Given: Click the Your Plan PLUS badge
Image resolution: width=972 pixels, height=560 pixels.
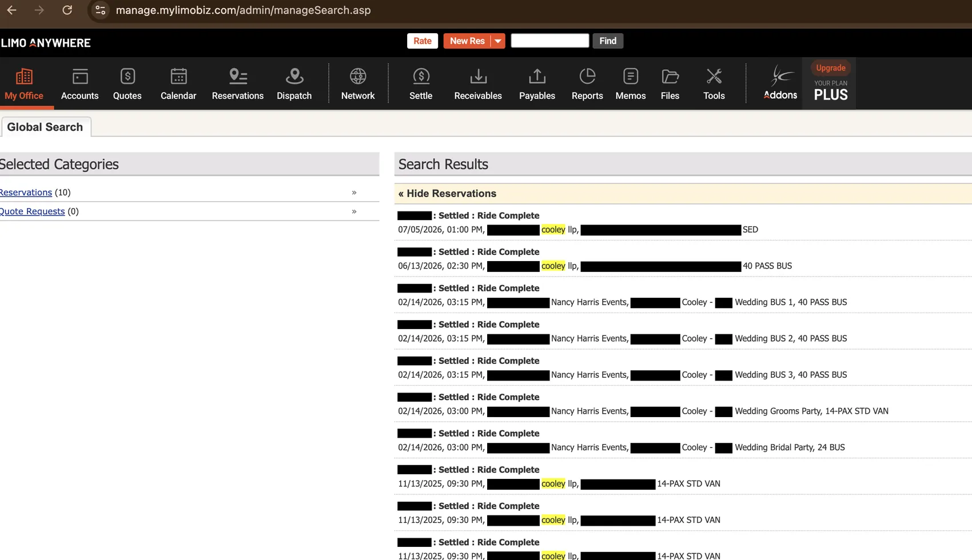Looking at the screenshot, I should pyautogui.click(x=831, y=91).
